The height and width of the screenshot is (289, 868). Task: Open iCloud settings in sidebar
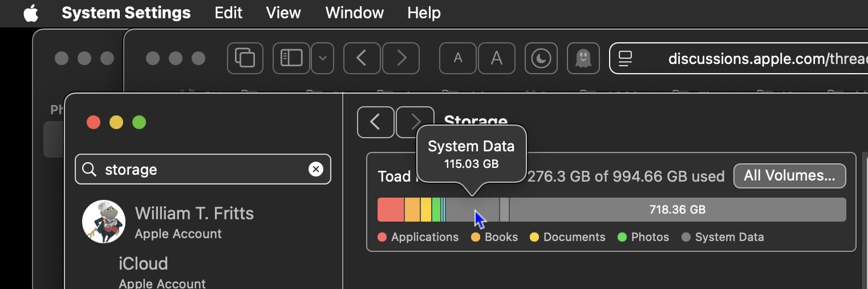pyautogui.click(x=143, y=263)
